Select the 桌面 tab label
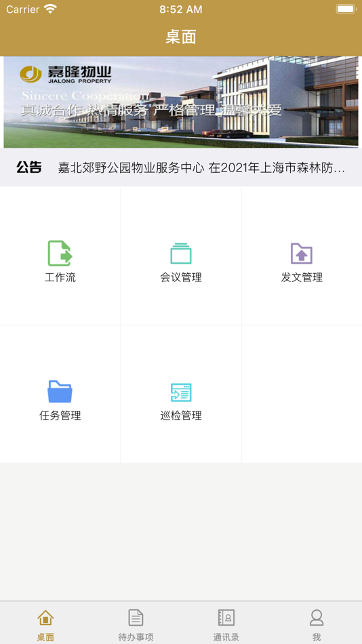Image resolution: width=362 pixels, height=644 pixels. [45, 637]
